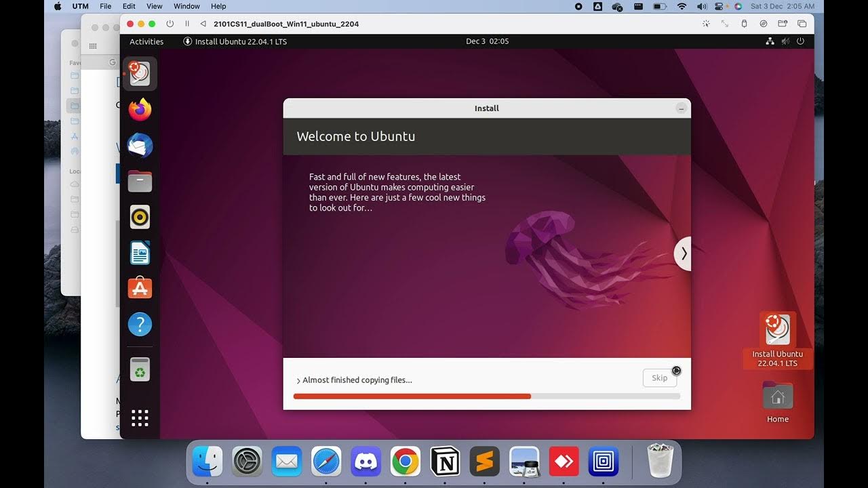Open drive image options in UTM toolbar
Screen dimensions: 868x488
coord(764,24)
